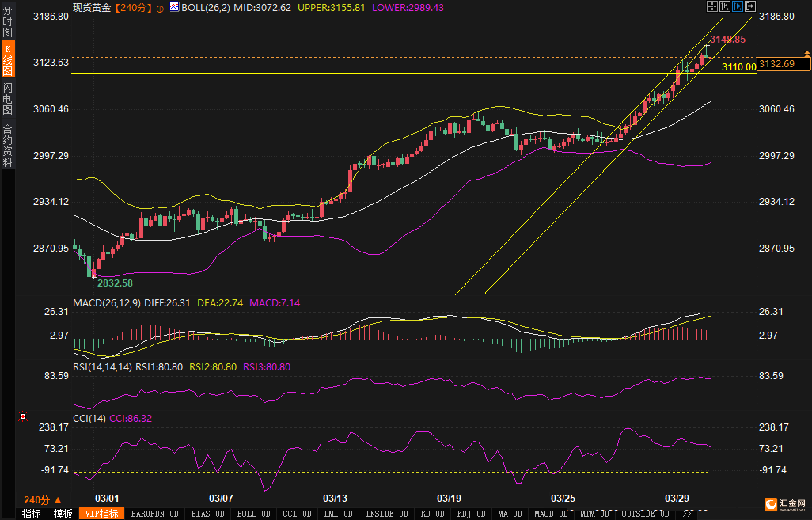
Task: Apply the CCI_UD indicator
Action: click(297, 514)
